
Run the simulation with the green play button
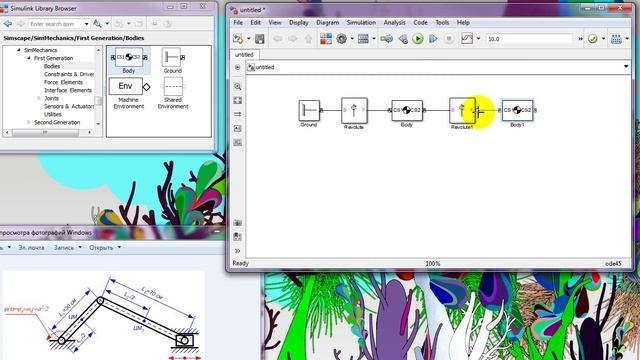[418, 39]
